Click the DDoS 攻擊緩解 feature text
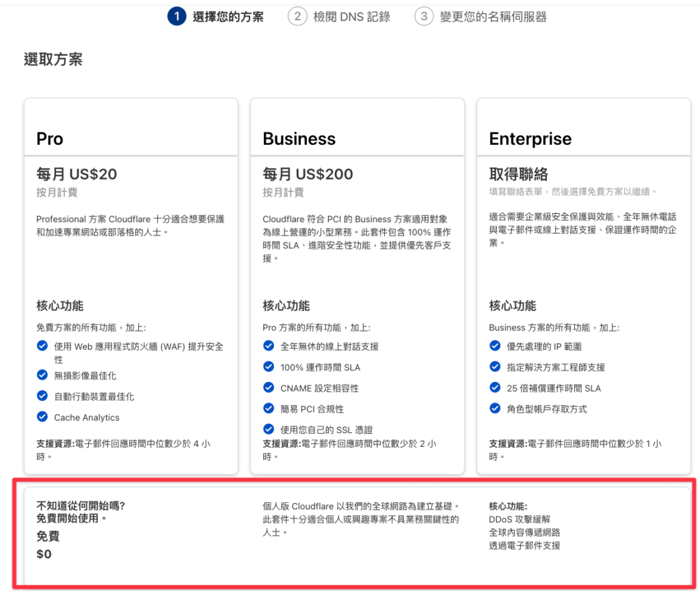The height and width of the screenshot is (591, 700). (520, 519)
